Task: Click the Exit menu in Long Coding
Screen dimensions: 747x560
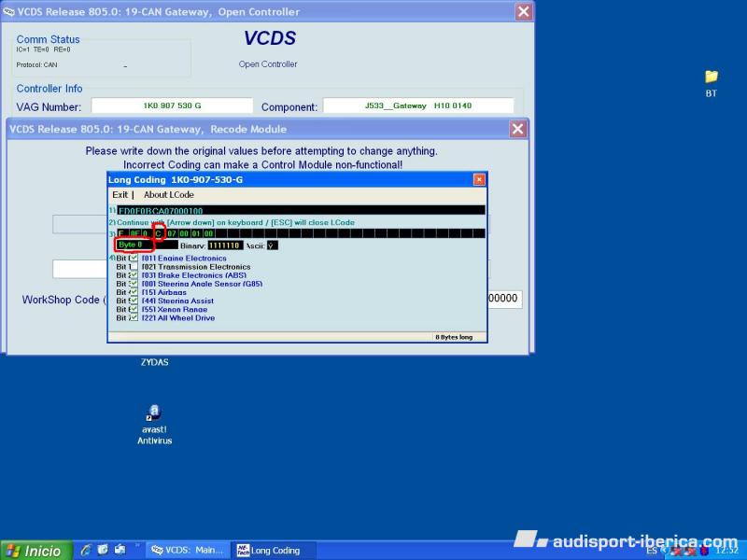Action: 120,195
